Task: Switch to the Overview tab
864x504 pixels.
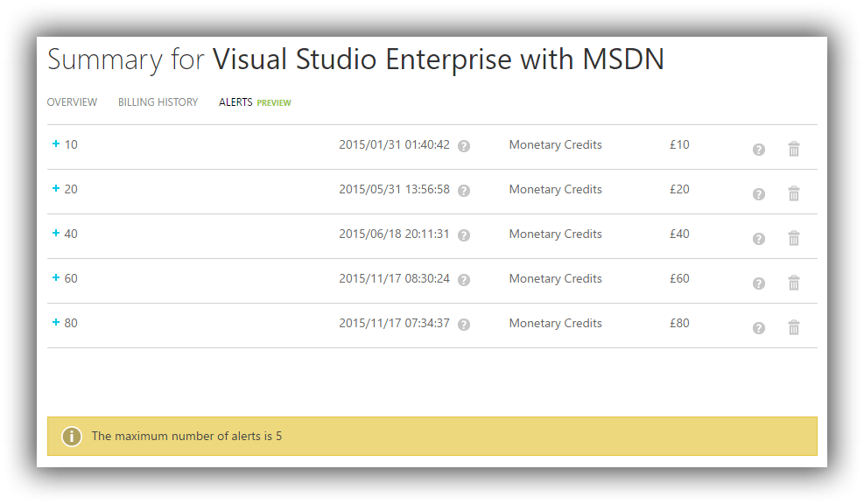Action: (72, 102)
